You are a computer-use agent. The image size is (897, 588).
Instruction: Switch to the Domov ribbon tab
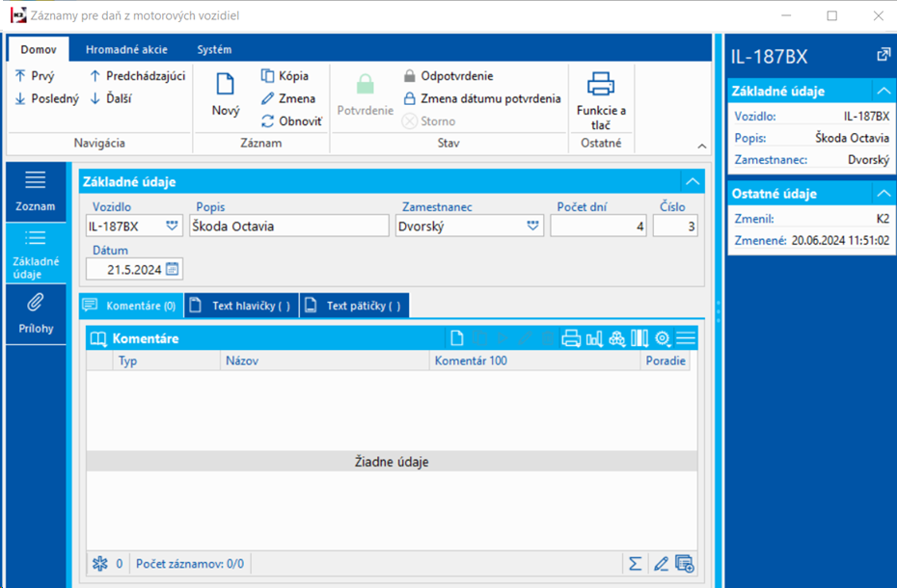(39, 50)
